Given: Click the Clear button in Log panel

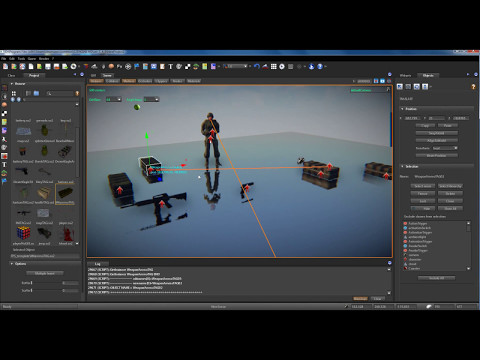Looking at the screenshot, I should [x=377, y=299].
